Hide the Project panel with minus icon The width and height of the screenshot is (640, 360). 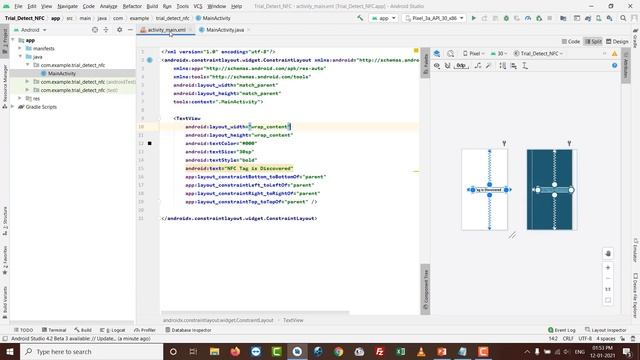[x=130, y=30]
